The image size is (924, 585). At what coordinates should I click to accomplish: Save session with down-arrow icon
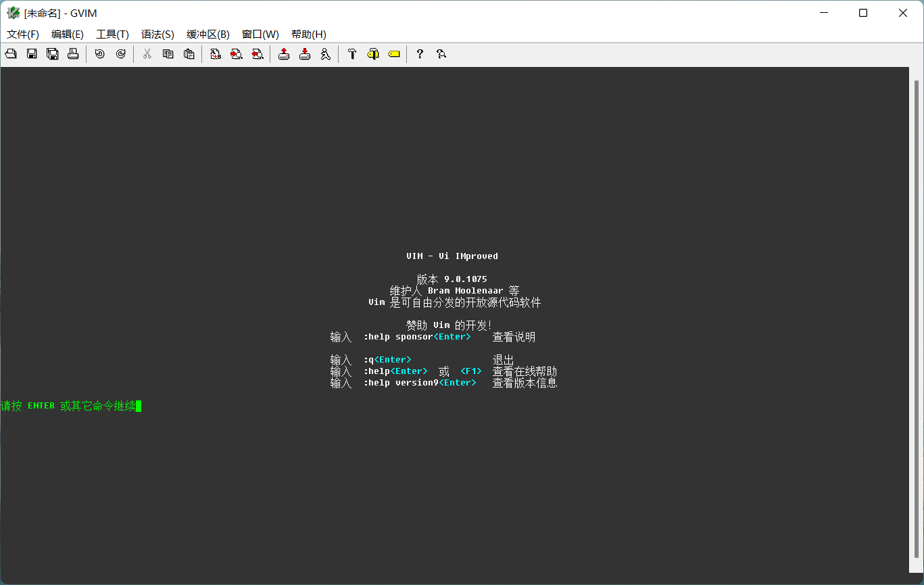point(305,54)
